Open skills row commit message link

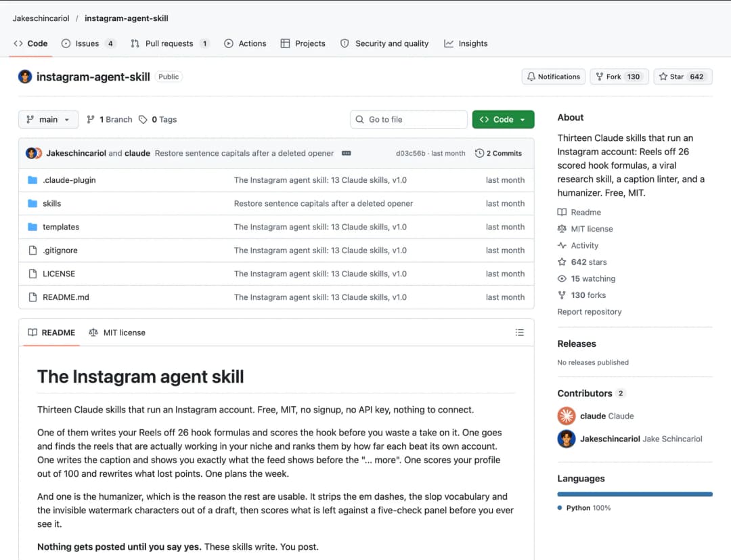point(324,203)
